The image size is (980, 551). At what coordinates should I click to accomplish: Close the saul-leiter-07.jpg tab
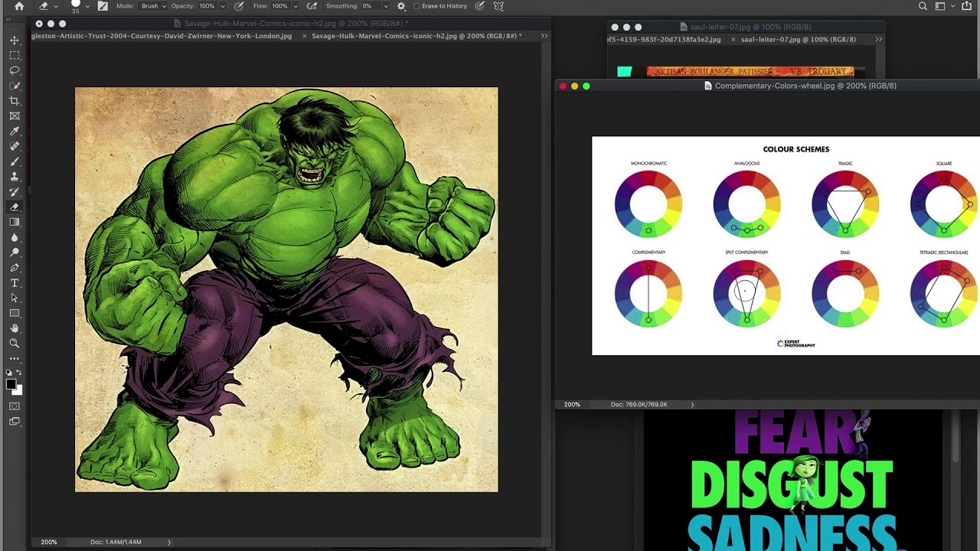point(733,39)
